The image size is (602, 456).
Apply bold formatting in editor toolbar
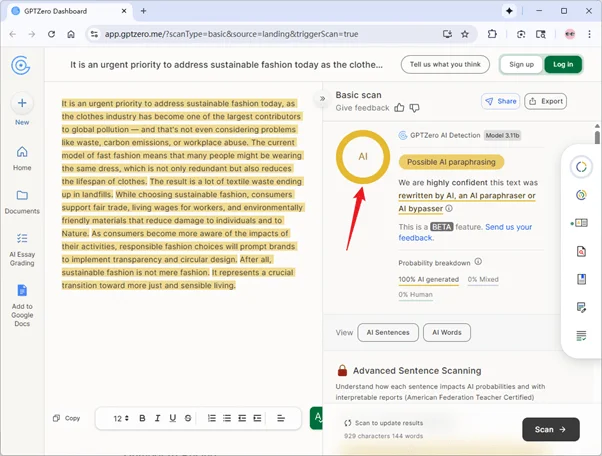142,418
